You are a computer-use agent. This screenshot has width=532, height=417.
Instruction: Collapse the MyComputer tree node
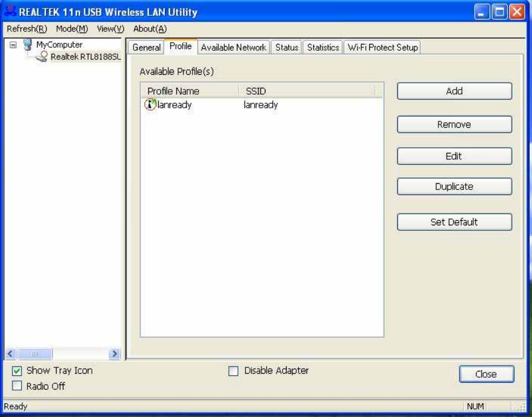pos(13,44)
